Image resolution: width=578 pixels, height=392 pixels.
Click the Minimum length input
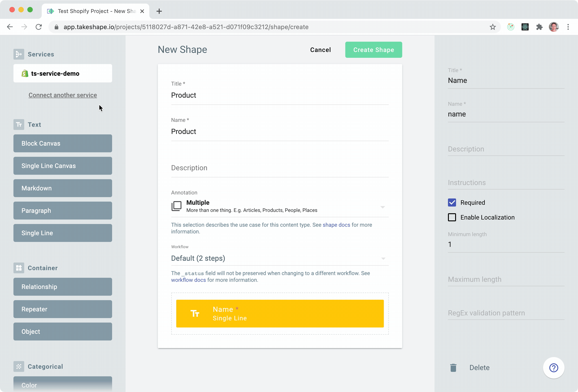[x=506, y=244]
